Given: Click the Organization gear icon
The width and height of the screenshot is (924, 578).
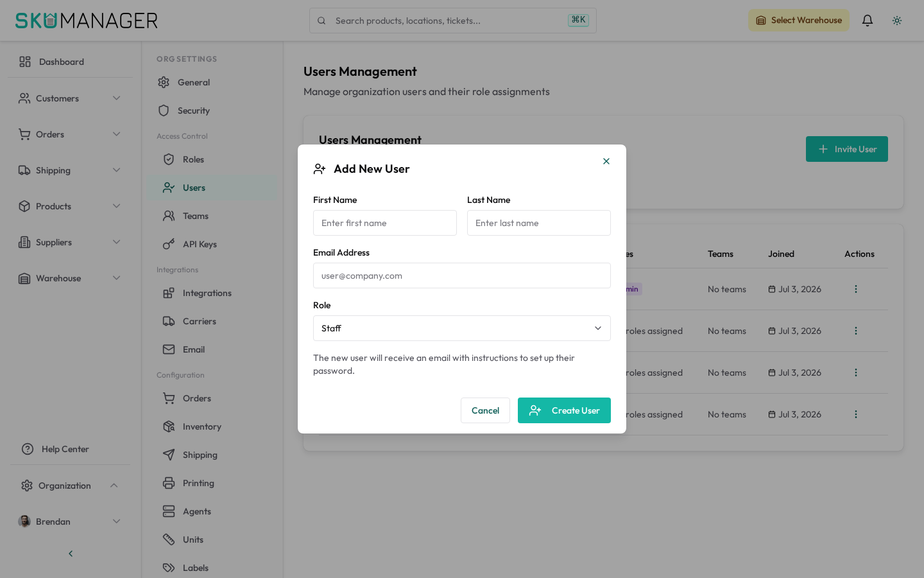Looking at the screenshot, I should pyautogui.click(x=27, y=486).
